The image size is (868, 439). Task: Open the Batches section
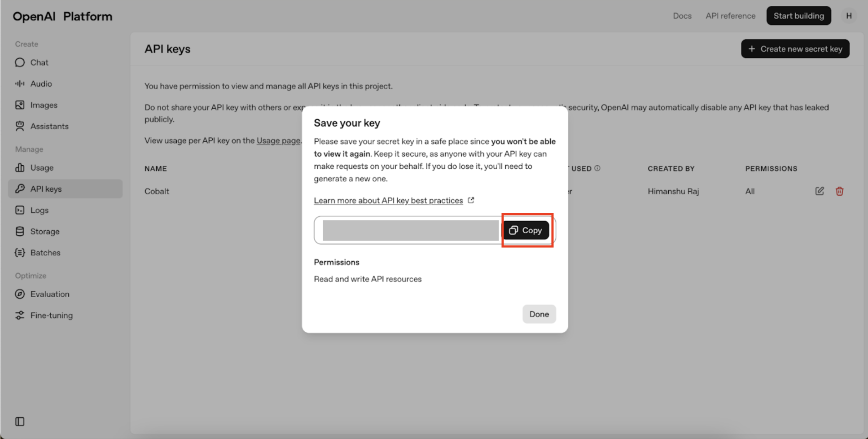pyautogui.click(x=19, y=252)
